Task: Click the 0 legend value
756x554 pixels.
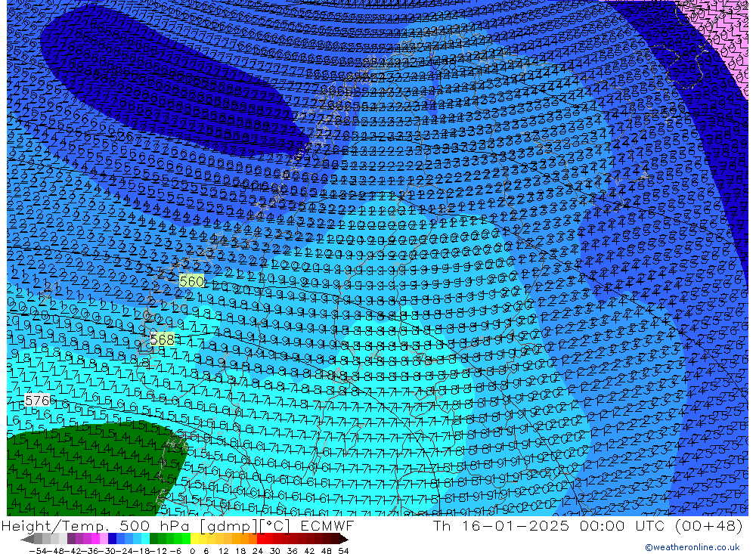Action: (192, 551)
